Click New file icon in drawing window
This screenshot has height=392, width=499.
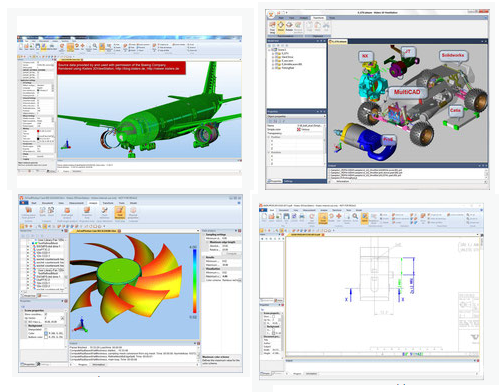264,217
